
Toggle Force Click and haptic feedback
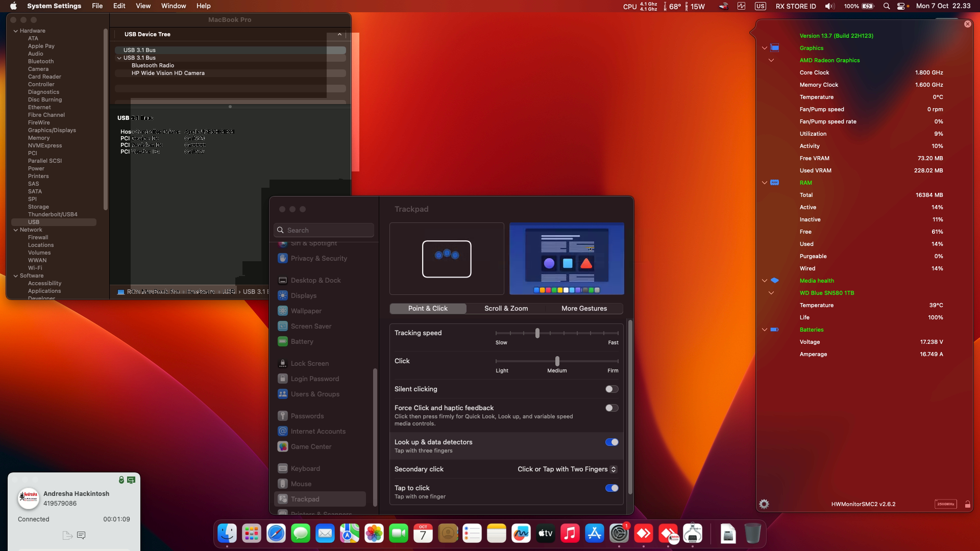611,408
